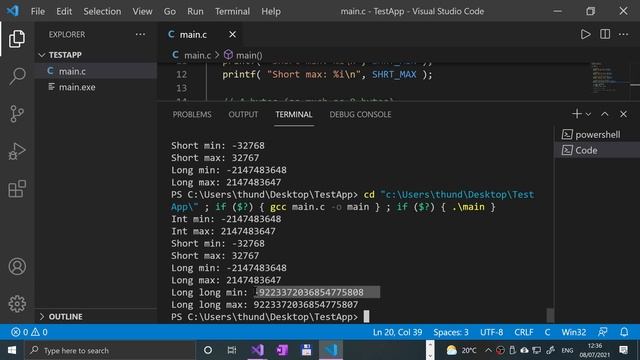The width and height of the screenshot is (640, 360).
Task: Close the main.c editor tab
Action: pyautogui.click(x=232, y=35)
